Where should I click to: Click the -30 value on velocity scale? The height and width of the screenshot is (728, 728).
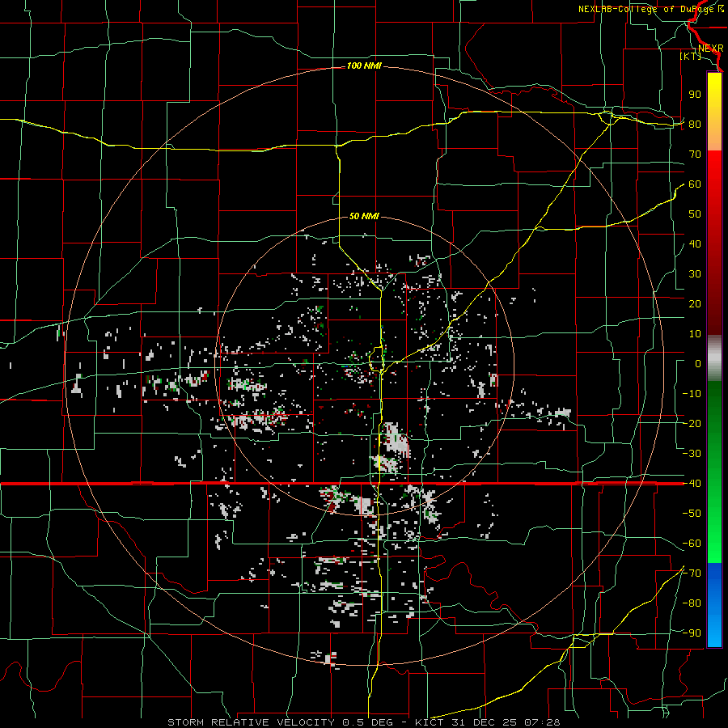point(692,454)
